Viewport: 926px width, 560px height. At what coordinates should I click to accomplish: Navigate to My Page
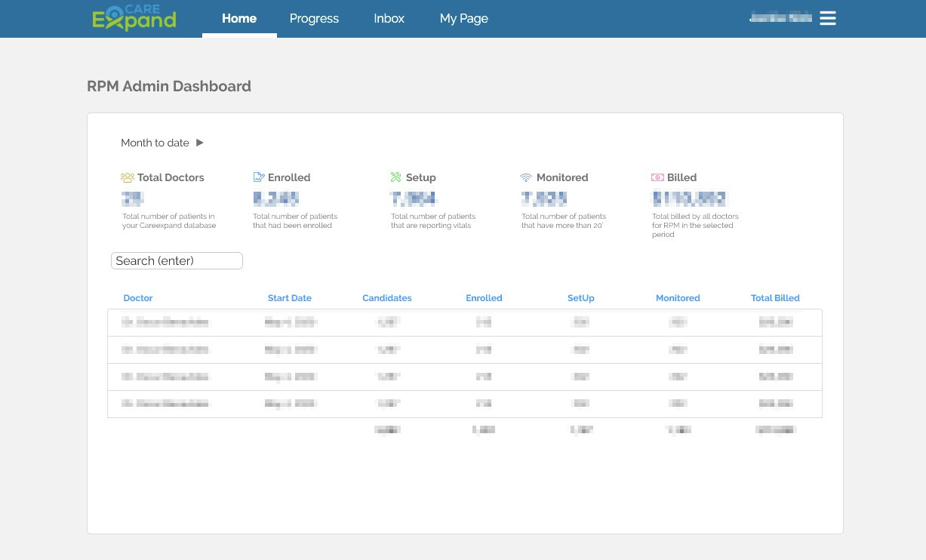tap(464, 18)
